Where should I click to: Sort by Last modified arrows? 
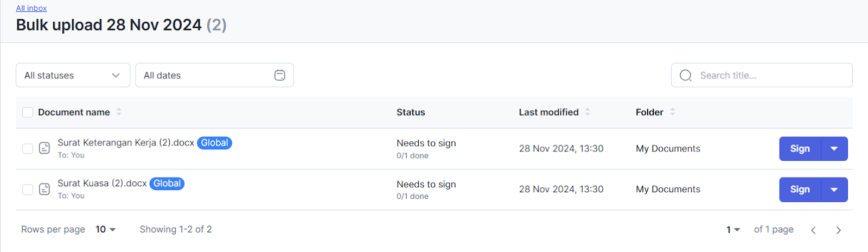[x=588, y=112]
